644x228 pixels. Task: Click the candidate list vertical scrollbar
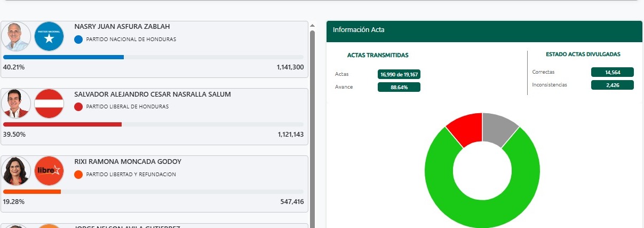click(312, 128)
